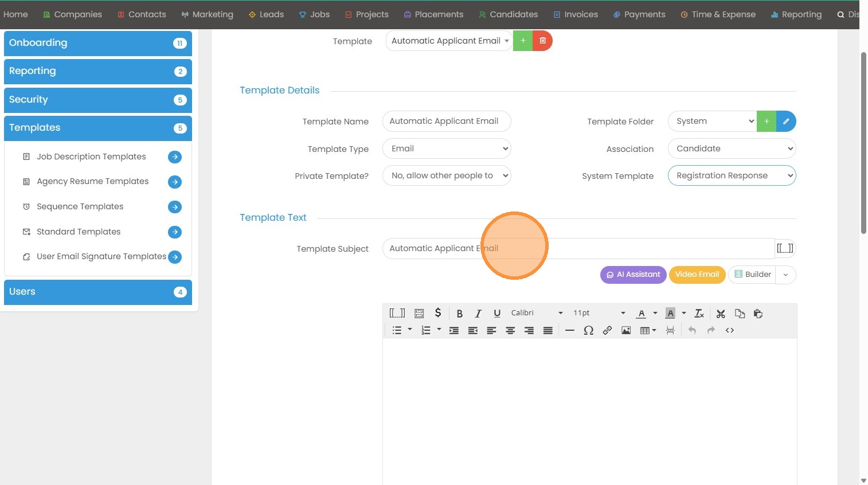Expand the Security sidebar section
The image size is (868, 485).
point(98,100)
